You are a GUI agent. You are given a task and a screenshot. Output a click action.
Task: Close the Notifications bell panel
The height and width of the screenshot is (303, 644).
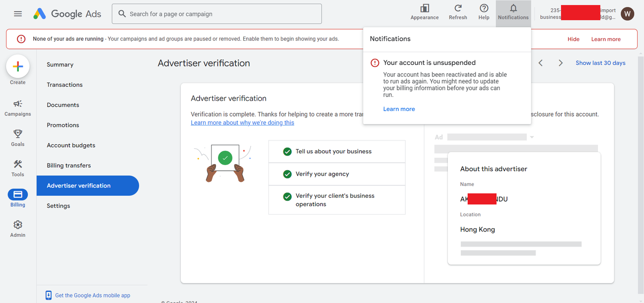coord(513,12)
